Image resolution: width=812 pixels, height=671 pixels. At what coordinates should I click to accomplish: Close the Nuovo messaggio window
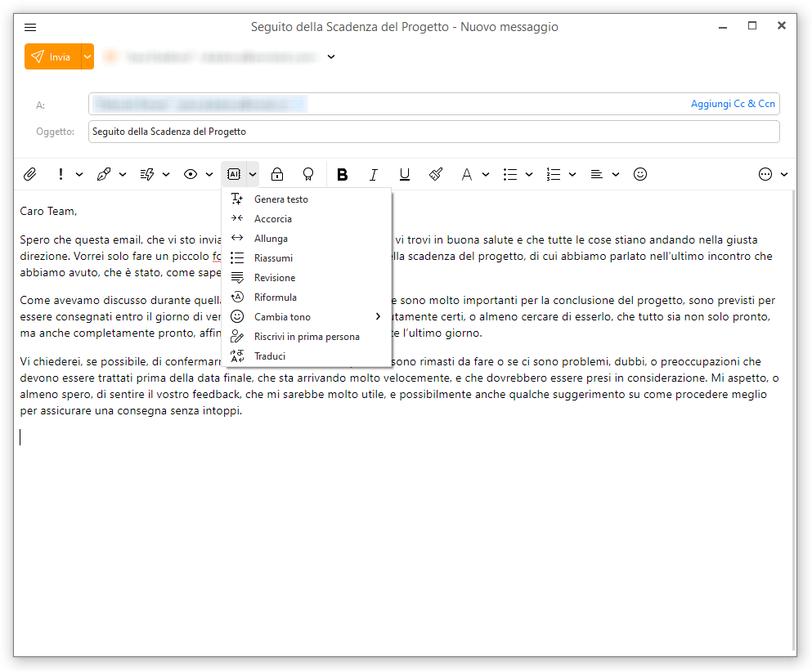(782, 25)
